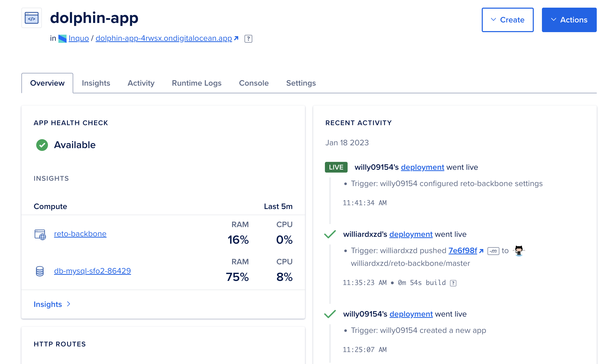Switch to the Runtime Logs tab
609x364 pixels.
click(x=197, y=83)
